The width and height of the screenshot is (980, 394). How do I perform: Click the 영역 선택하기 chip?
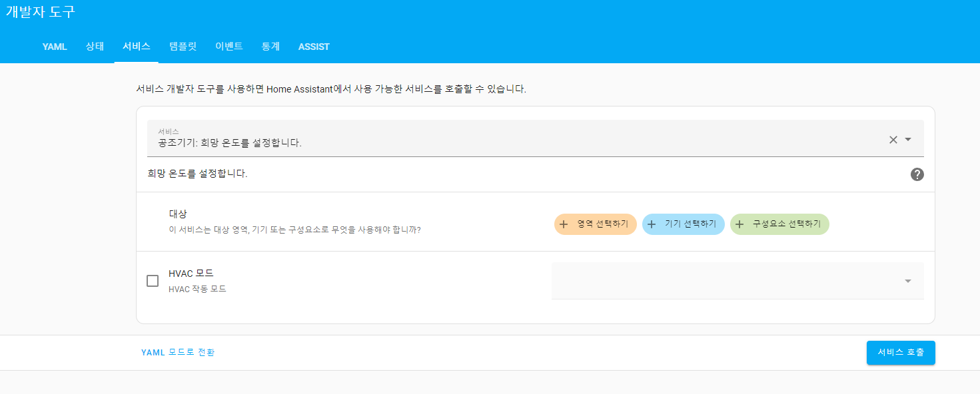pos(596,224)
